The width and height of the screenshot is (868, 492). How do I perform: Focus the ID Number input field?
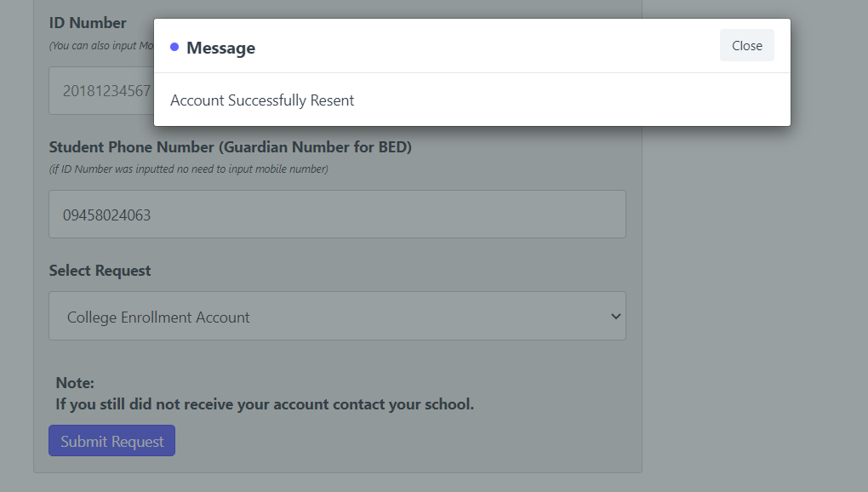click(101, 91)
